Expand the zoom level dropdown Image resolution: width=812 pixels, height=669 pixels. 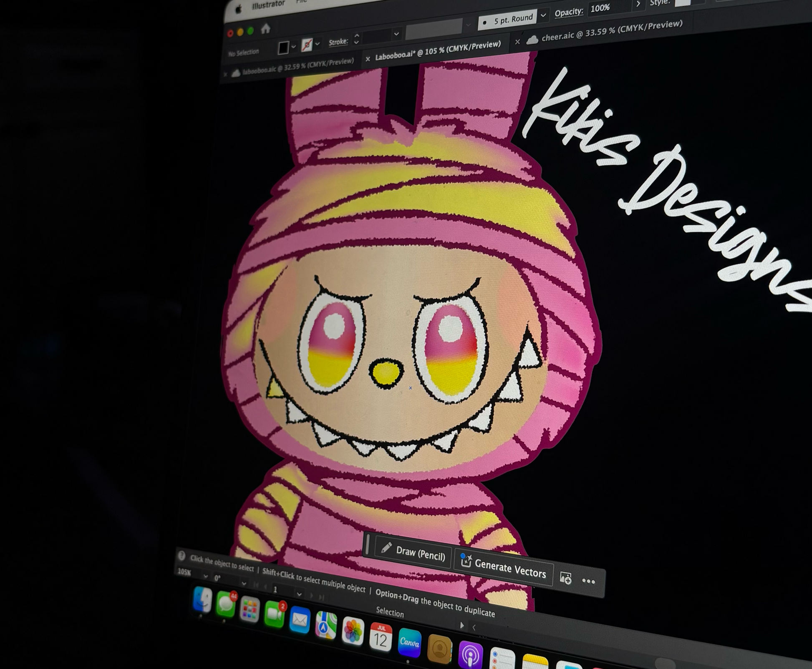(x=205, y=576)
